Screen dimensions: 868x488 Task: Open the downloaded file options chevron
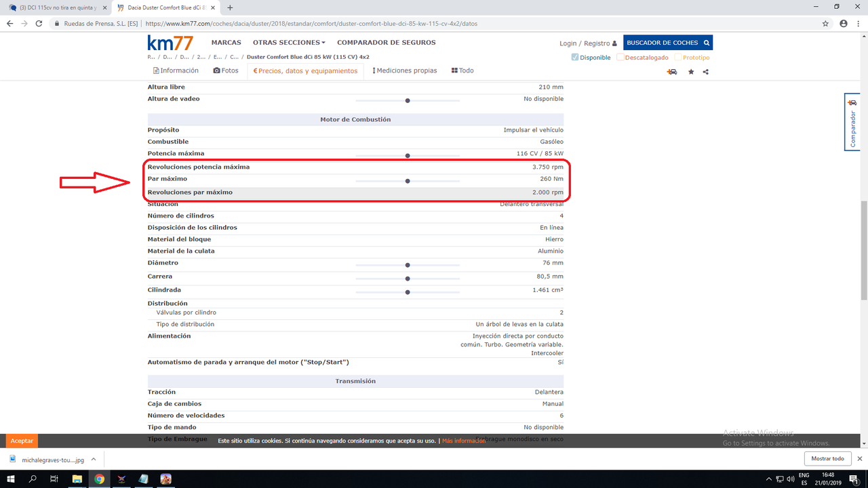93,459
